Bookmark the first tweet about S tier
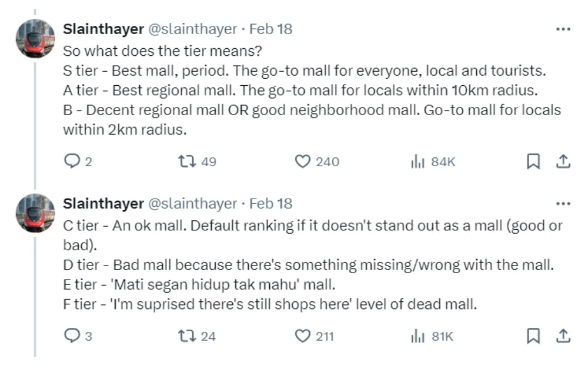Screen dimensions: 588x366 click(x=533, y=162)
